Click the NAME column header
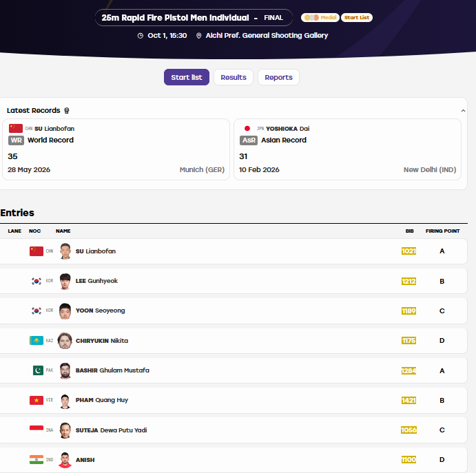The image size is (476, 473). point(63,231)
